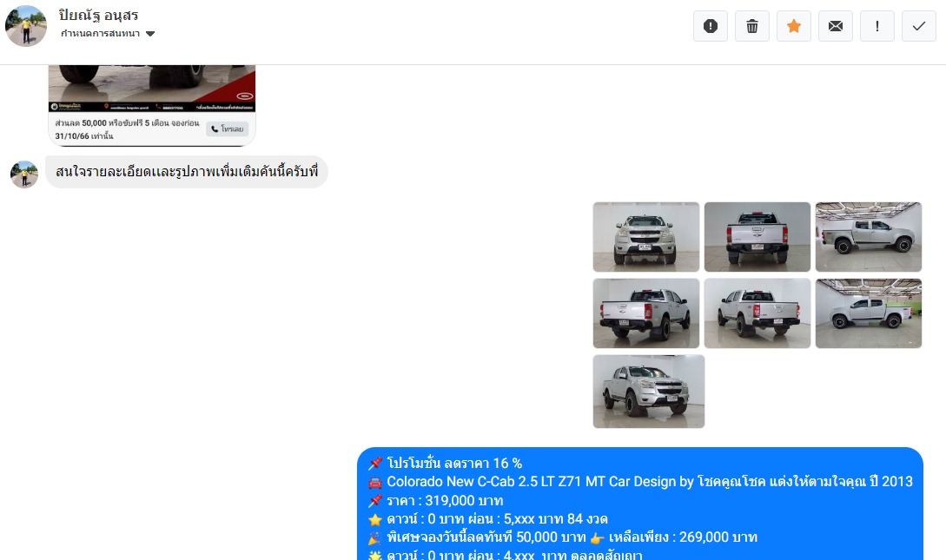Mark the conversation with the orange star
Viewport: 946px width, 560px height.
793,26
